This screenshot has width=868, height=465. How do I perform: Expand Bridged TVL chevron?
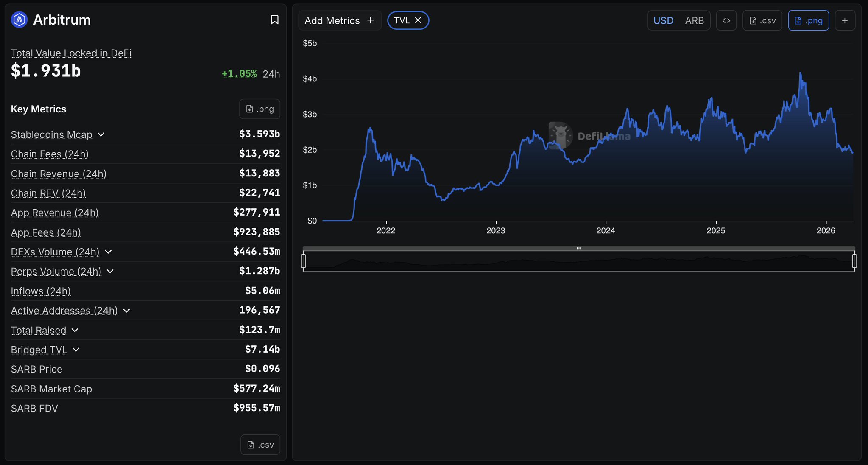pyautogui.click(x=76, y=350)
